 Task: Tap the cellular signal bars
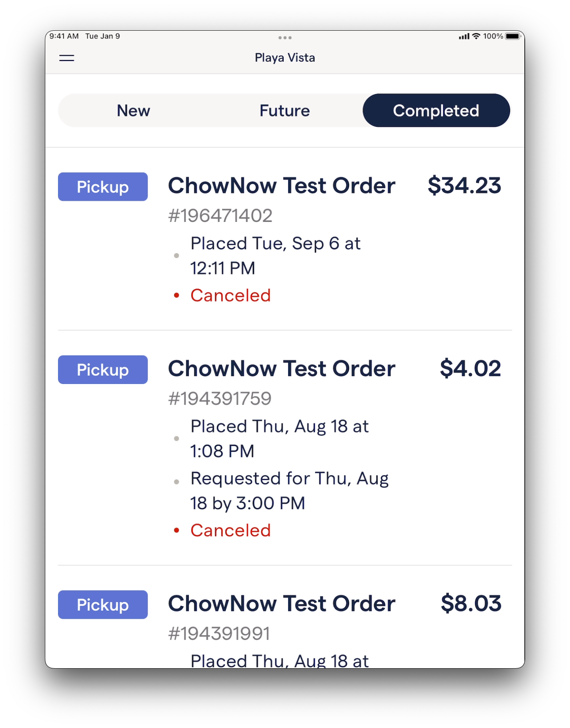464,36
